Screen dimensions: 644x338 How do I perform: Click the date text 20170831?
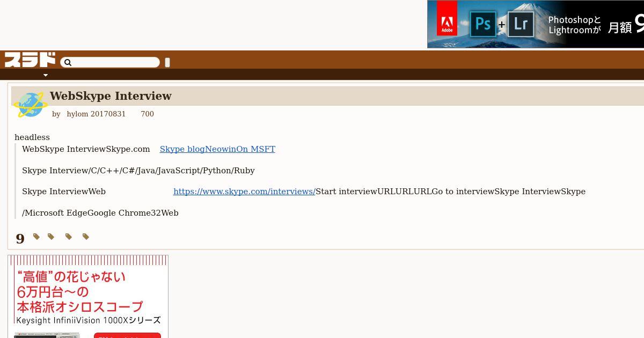pyautogui.click(x=108, y=114)
